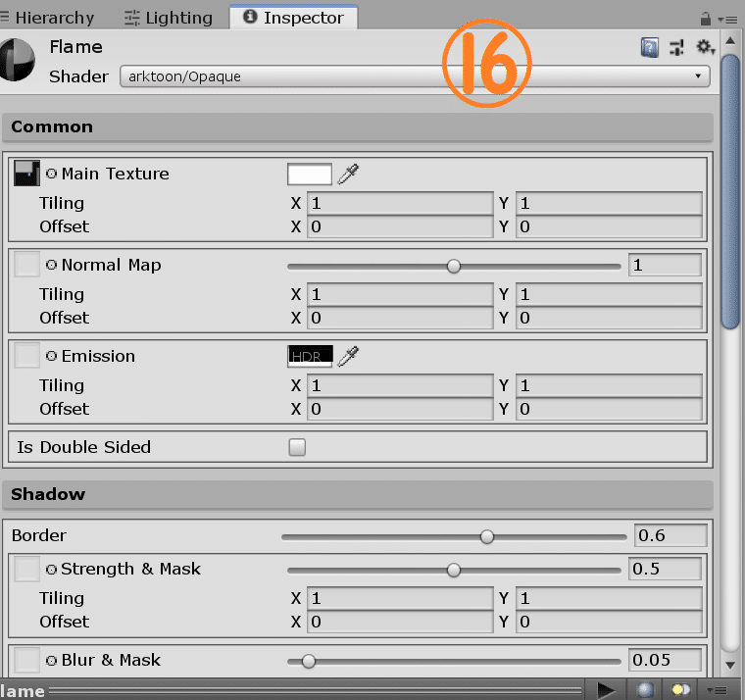The width and height of the screenshot is (745, 700).
Task: Open Strength & Mask object picker circle
Action: tap(51, 569)
